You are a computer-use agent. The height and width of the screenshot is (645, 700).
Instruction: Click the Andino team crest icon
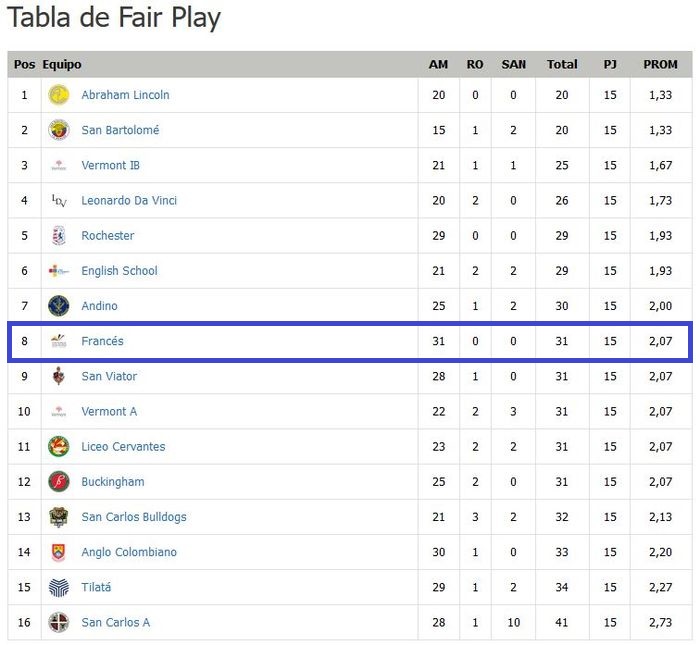[x=58, y=306]
